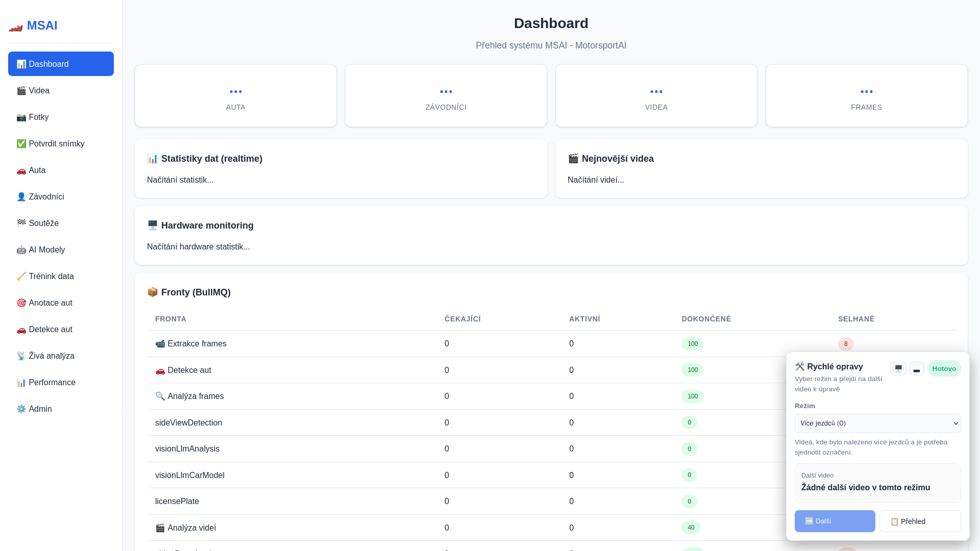Click the AUTA stat card

coord(236,95)
